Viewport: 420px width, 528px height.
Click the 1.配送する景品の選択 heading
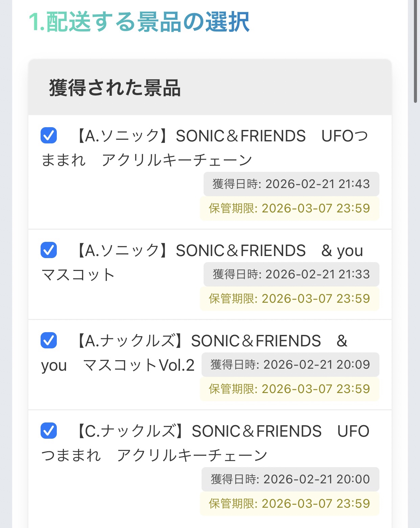(x=139, y=22)
